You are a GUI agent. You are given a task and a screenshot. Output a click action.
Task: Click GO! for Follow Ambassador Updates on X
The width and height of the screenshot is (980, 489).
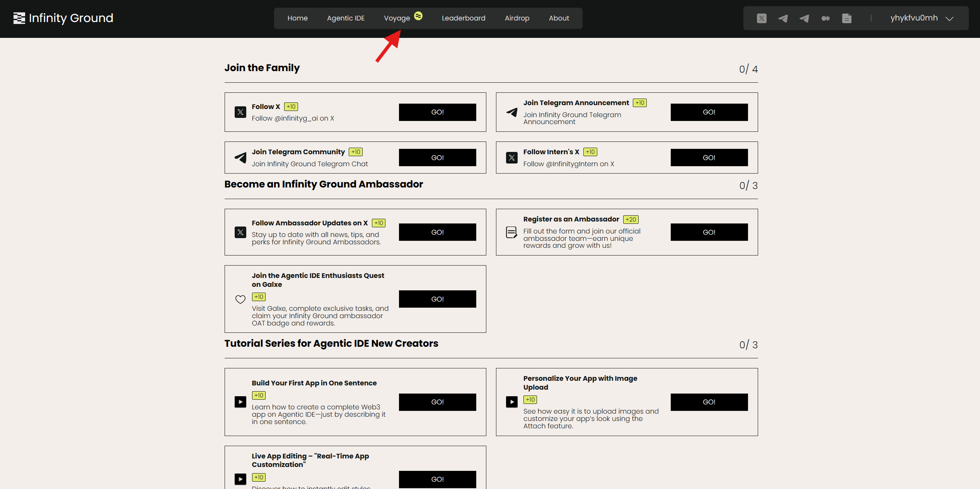click(438, 232)
